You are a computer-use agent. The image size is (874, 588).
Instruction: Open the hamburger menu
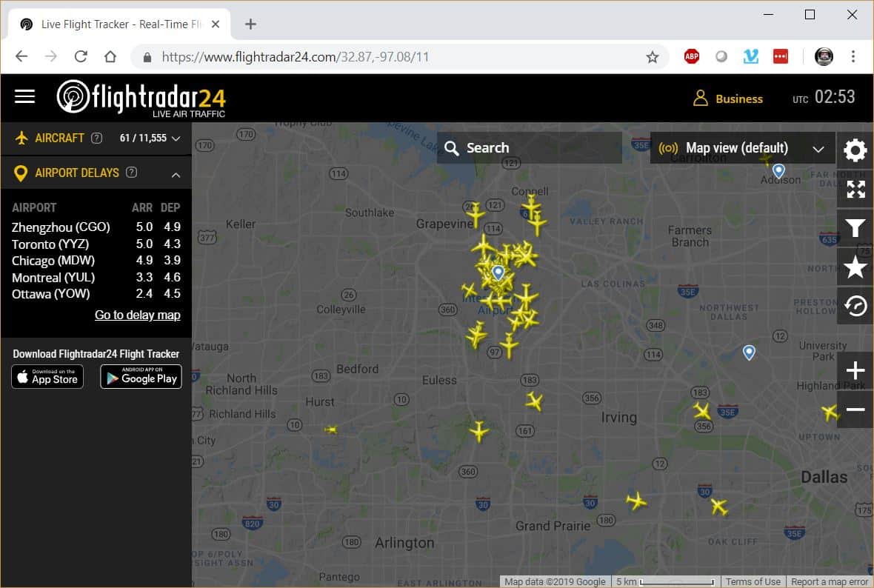(x=24, y=97)
